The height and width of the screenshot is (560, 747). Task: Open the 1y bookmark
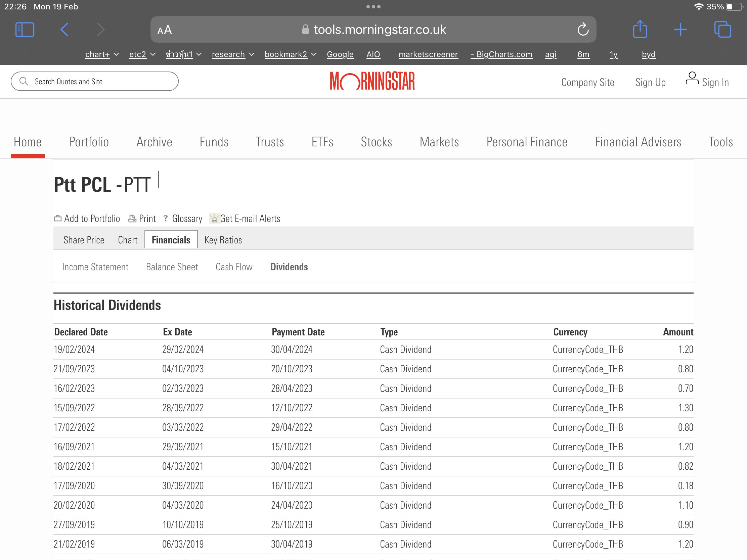(x=614, y=54)
